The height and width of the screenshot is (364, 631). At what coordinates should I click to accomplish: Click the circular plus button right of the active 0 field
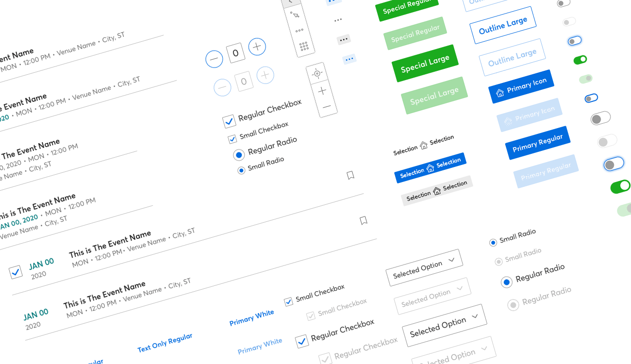257,47
